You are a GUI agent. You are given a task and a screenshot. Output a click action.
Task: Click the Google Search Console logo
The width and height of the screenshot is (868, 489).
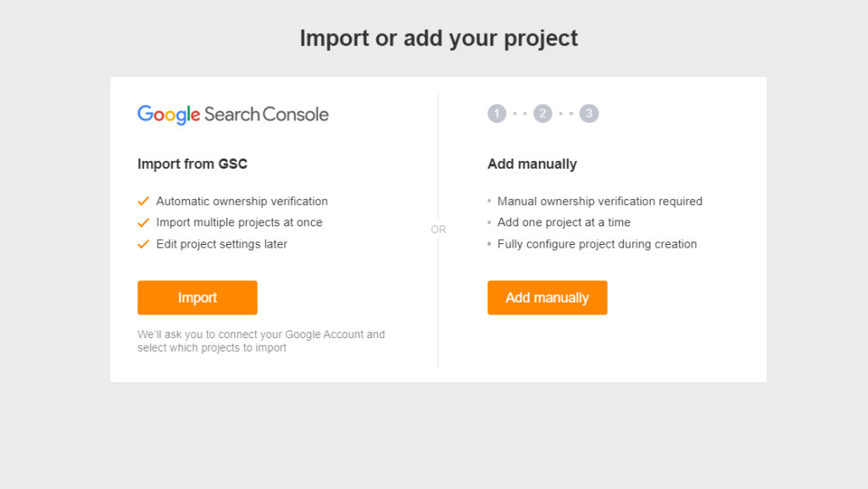pyautogui.click(x=232, y=114)
